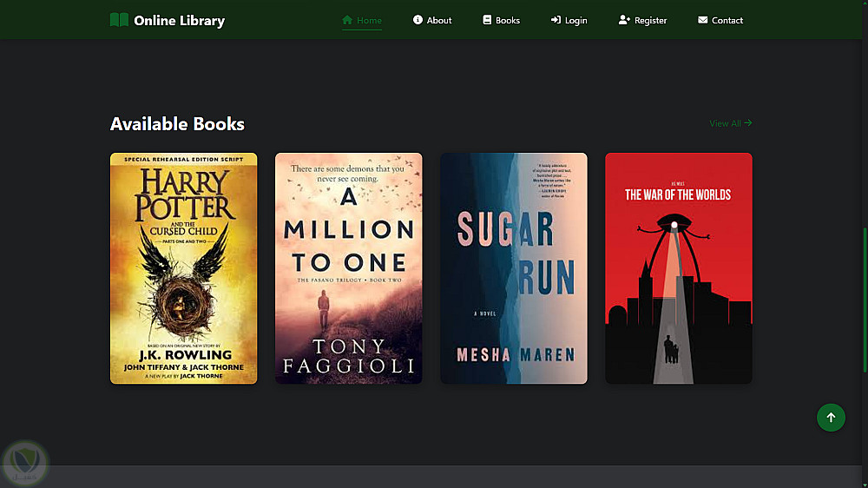Viewport: 868px width, 488px height.
Task: Click the green scroll-to-top arrow button
Action: 831,418
